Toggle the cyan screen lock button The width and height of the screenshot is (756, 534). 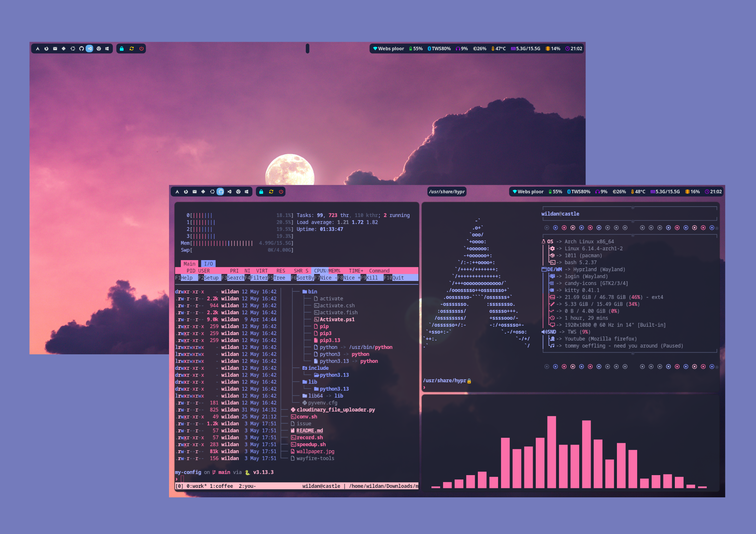coord(261,191)
